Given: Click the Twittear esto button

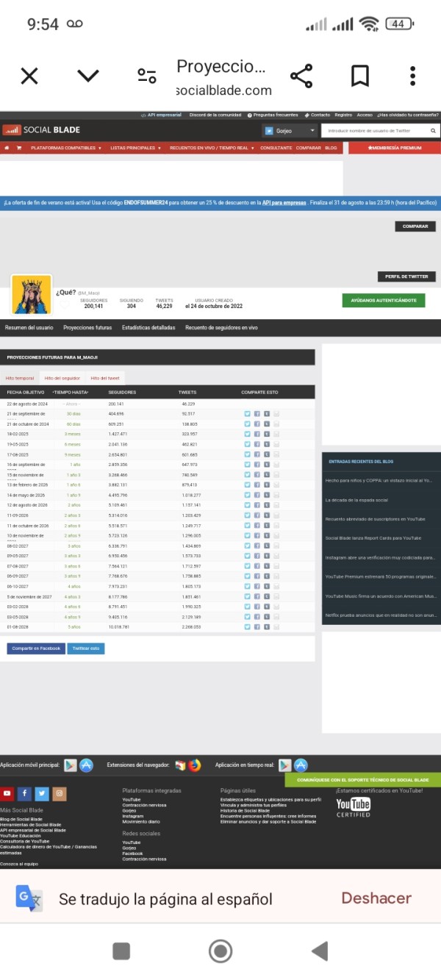Looking at the screenshot, I should [86, 648].
